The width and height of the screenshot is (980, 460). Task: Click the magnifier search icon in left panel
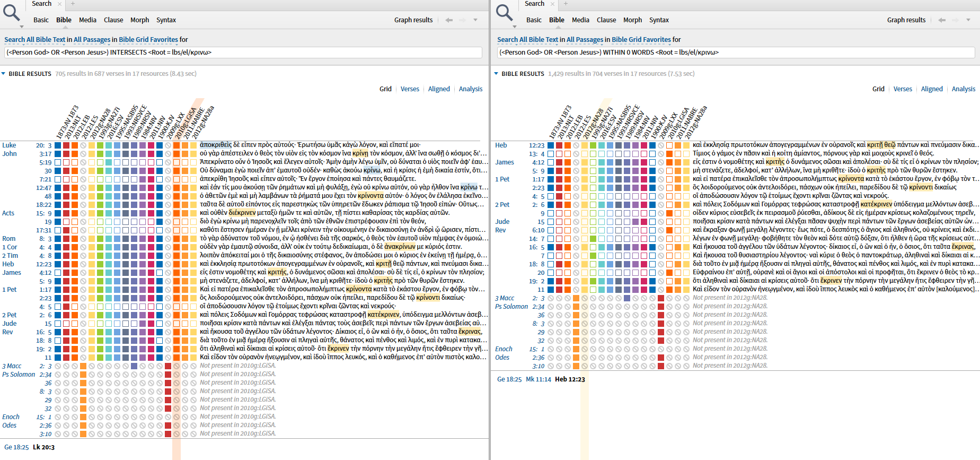12,12
